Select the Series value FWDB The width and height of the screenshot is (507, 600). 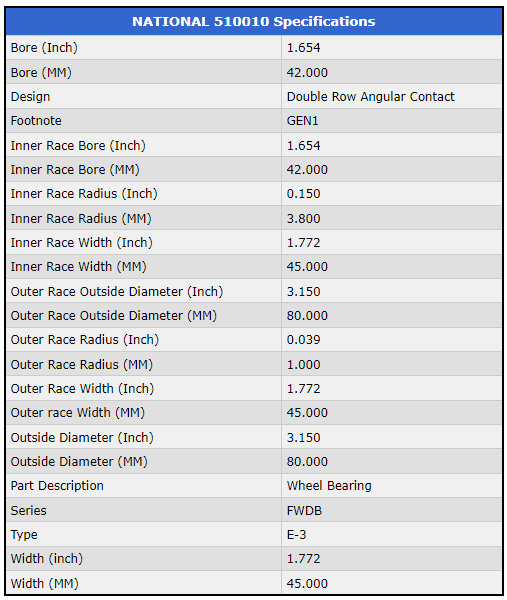tap(304, 510)
